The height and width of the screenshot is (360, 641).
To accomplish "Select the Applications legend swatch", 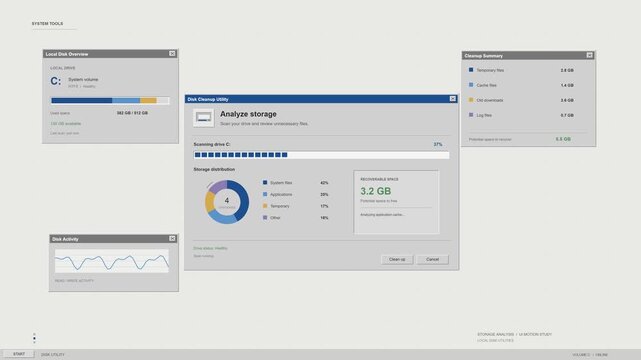I will point(265,194).
